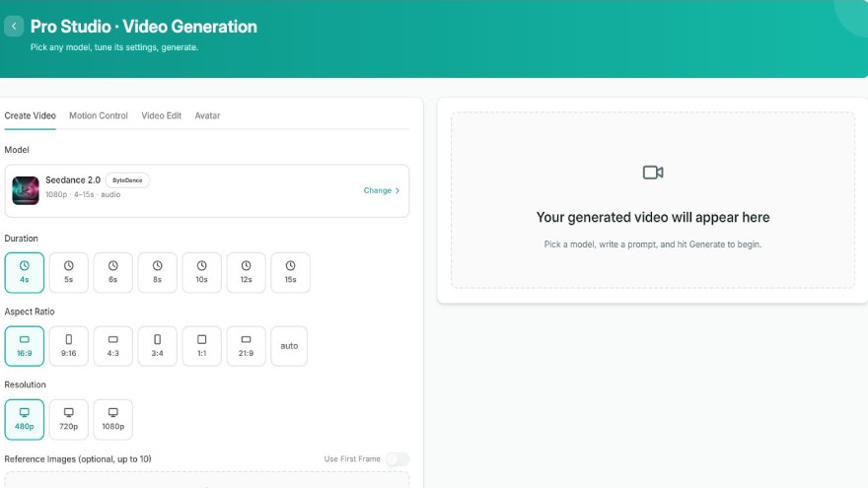Choose the 720p resolution

69,419
